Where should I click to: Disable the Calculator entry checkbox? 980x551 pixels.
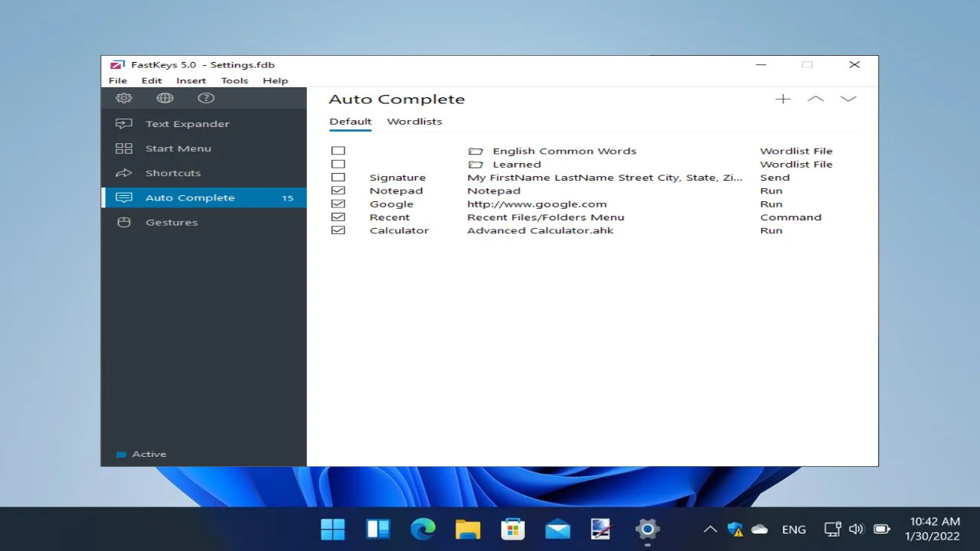pos(338,230)
